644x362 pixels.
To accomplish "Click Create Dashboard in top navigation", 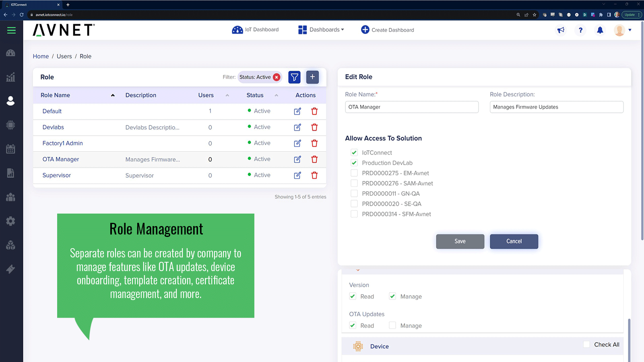I will (x=387, y=30).
